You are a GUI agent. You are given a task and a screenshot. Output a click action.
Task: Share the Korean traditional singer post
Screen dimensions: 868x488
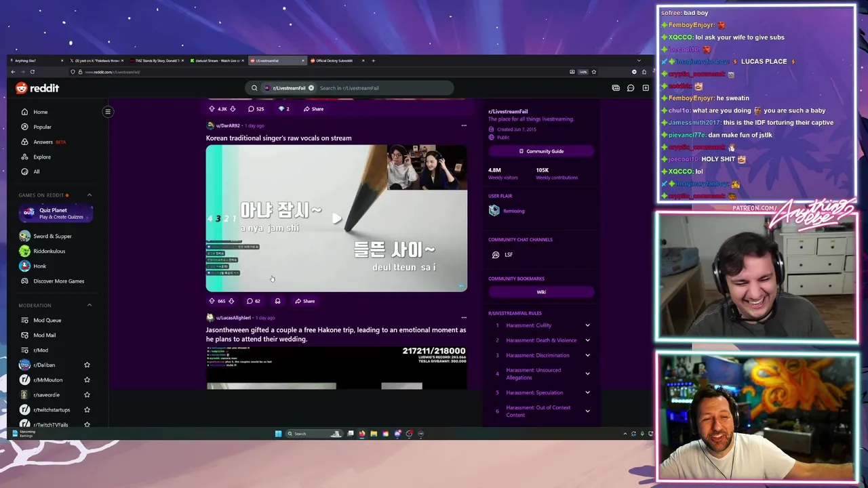click(x=305, y=301)
